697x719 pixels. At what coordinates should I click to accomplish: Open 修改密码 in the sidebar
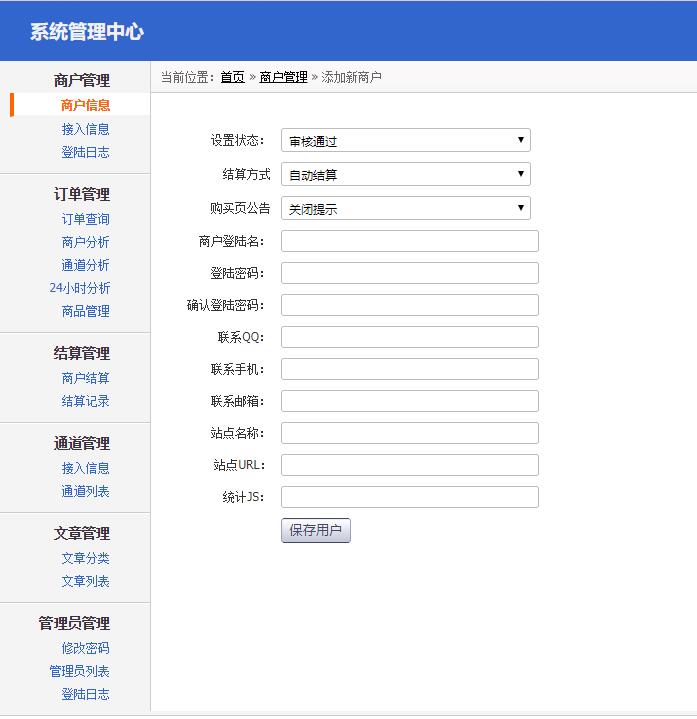pyautogui.click(x=85, y=648)
